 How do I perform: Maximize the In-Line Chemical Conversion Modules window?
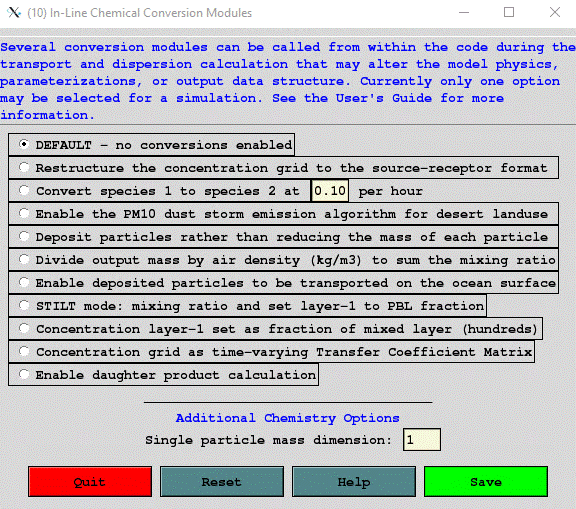[x=509, y=12]
